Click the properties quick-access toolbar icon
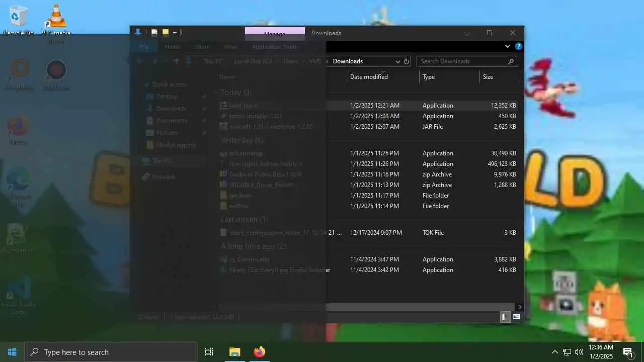Image resolution: width=644 pixels, height=362 pixels. point(154,33)
